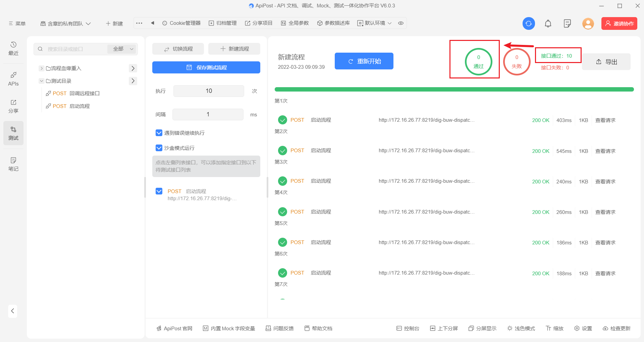
Task: Open the 笔记 notes sidebar section
Action: click(13, 164)
